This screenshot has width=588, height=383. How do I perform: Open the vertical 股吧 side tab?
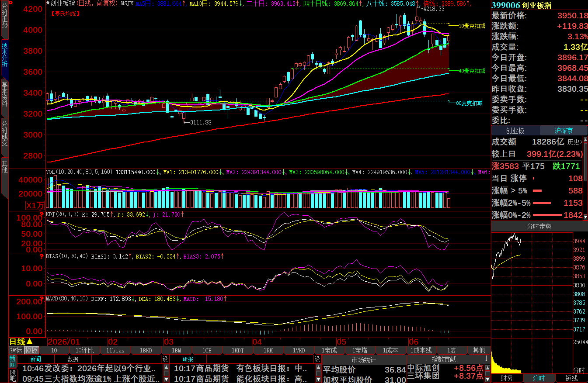(x=13, y=376)
